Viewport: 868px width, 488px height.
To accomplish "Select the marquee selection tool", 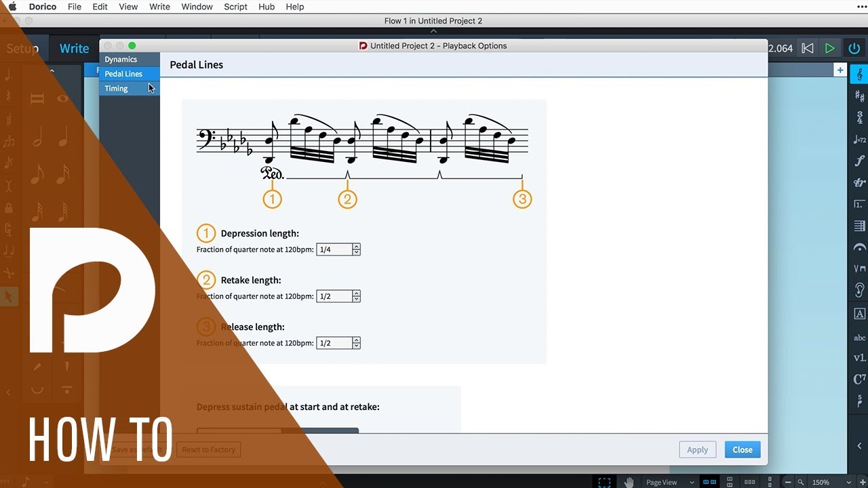I will coord(604,482).
